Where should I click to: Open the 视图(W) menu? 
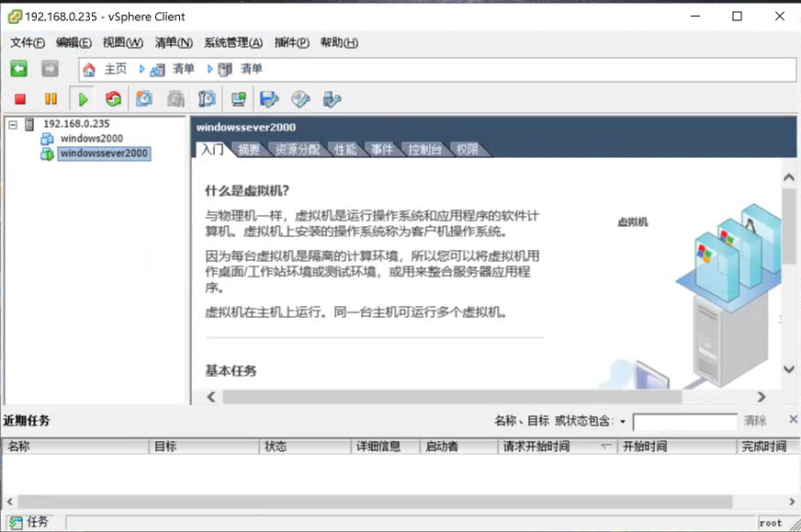[x=122, y=42]
